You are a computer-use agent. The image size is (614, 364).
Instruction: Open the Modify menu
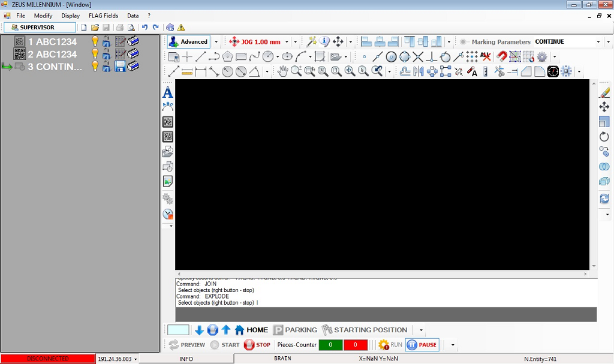[x=43, y=16]
